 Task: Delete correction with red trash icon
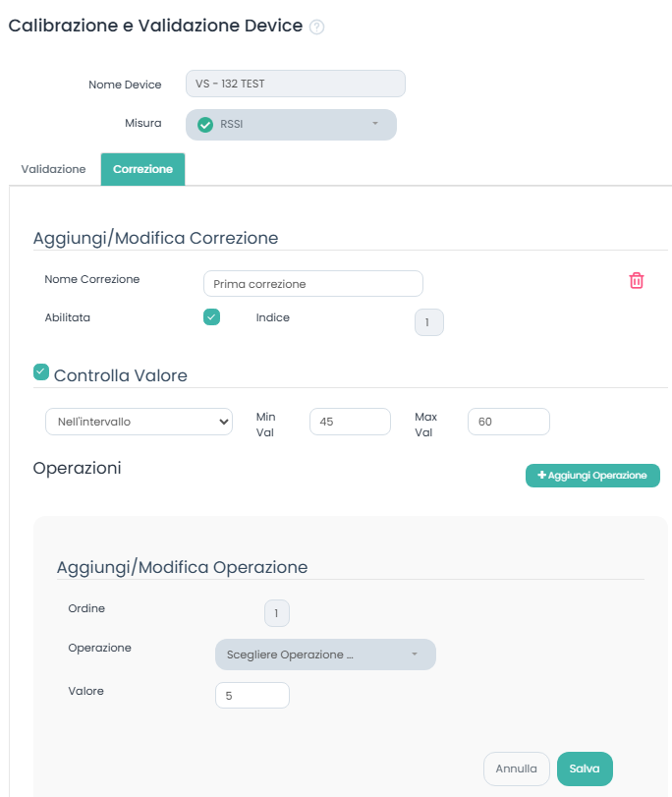coord(637,281)
